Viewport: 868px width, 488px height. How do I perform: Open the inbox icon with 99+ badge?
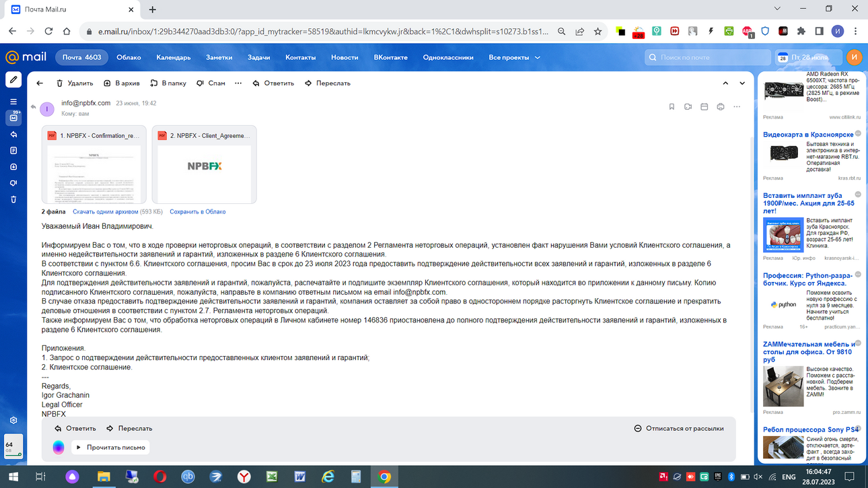(x=13, y=117)
